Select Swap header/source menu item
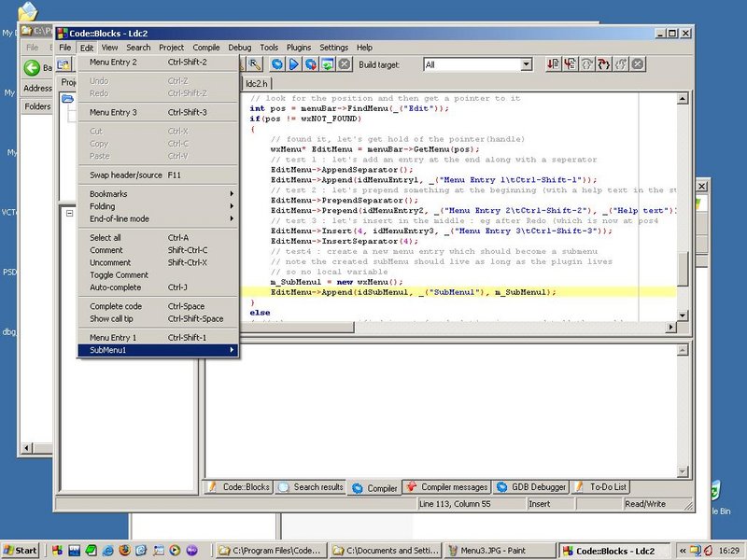 click(158, 175)
